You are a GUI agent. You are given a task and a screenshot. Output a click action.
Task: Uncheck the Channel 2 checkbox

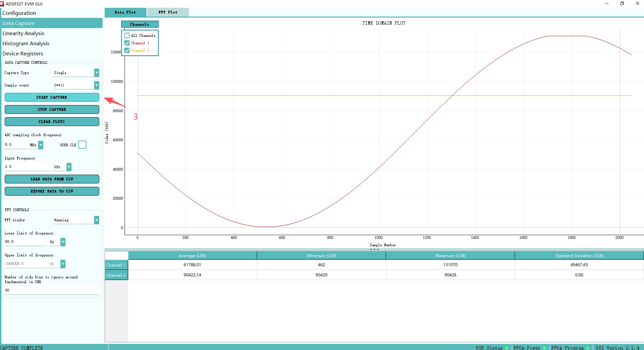click(127, 50)
